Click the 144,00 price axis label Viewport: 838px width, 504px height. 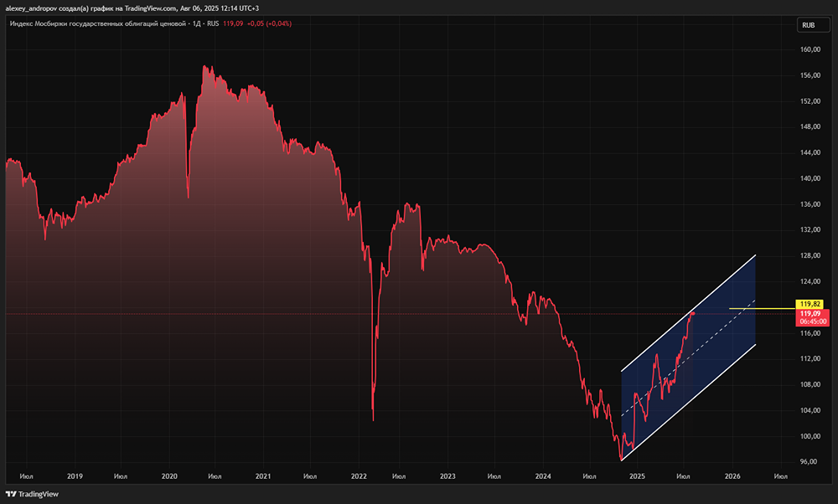point(810,152)
